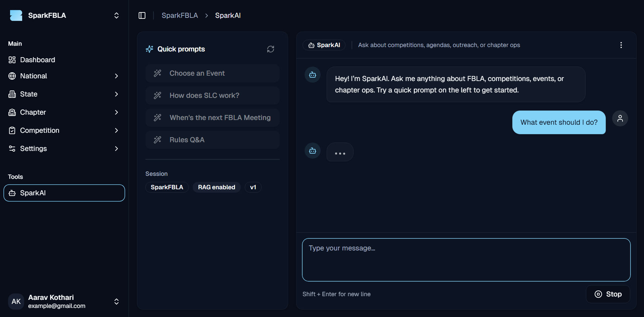Click the RAG enabled session tag
This screenshot has height=317, width=644.
coord(217,187)
